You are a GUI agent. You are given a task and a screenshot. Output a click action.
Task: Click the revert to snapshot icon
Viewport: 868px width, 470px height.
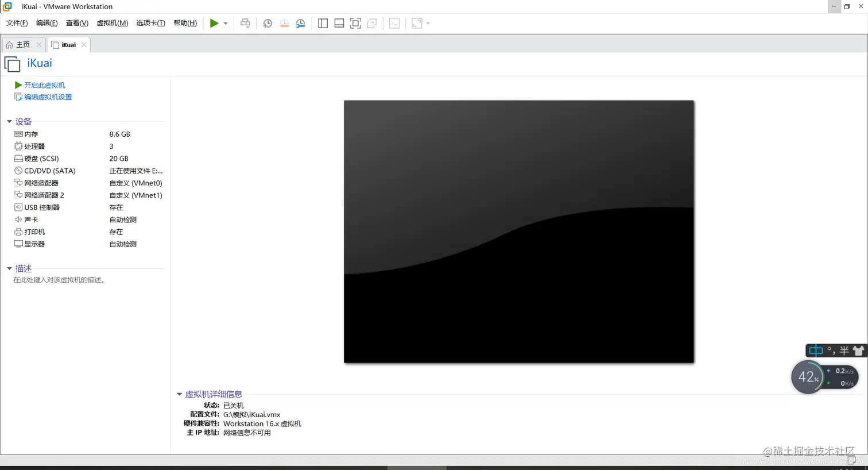[284, 24]
